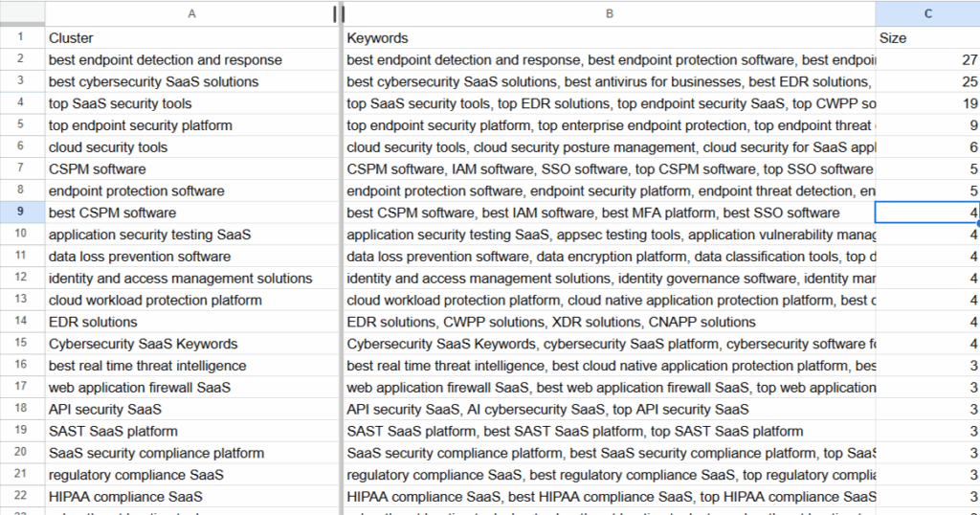Click row number 2

[21, 59]
